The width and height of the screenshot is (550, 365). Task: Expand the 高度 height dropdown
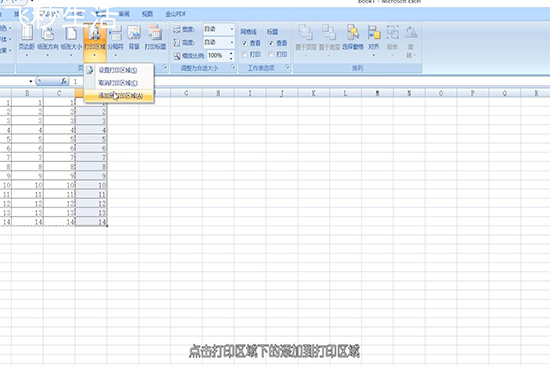(232, 42)
